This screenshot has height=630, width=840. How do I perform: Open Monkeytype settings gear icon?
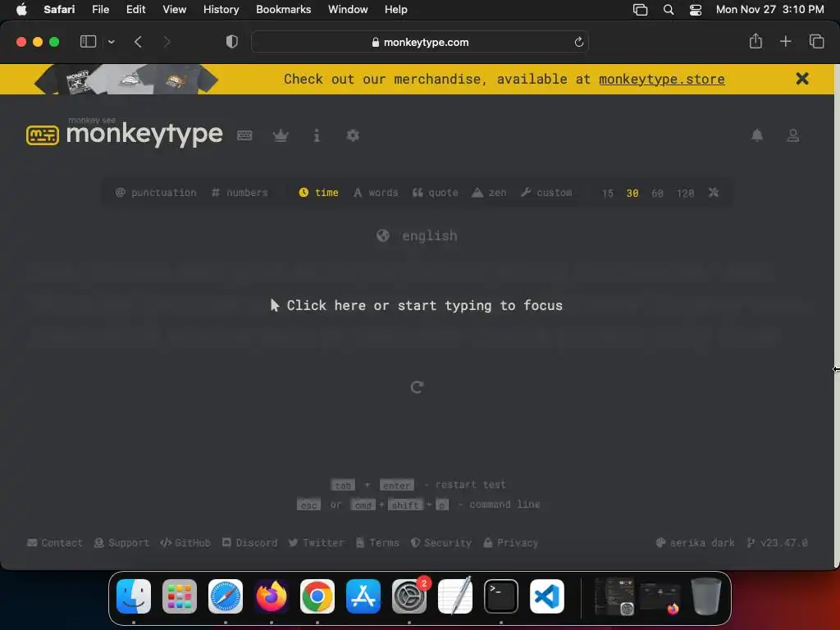pos(353,135)
